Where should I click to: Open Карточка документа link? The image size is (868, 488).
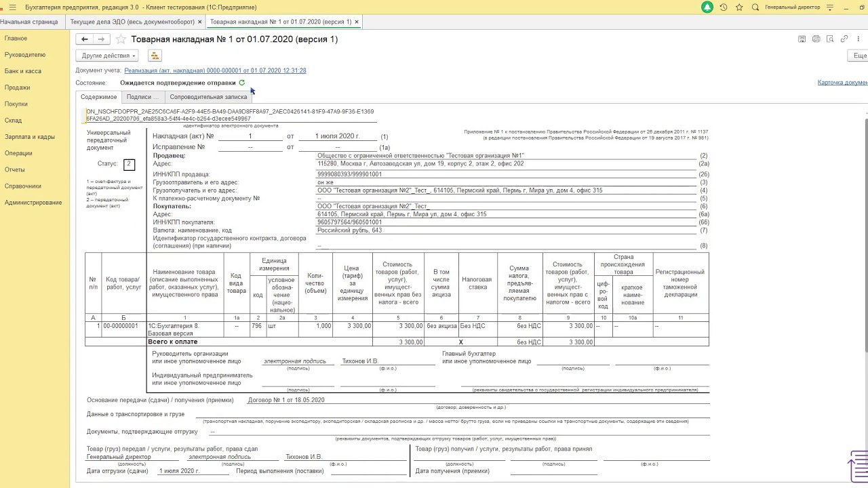coord(843,83)
